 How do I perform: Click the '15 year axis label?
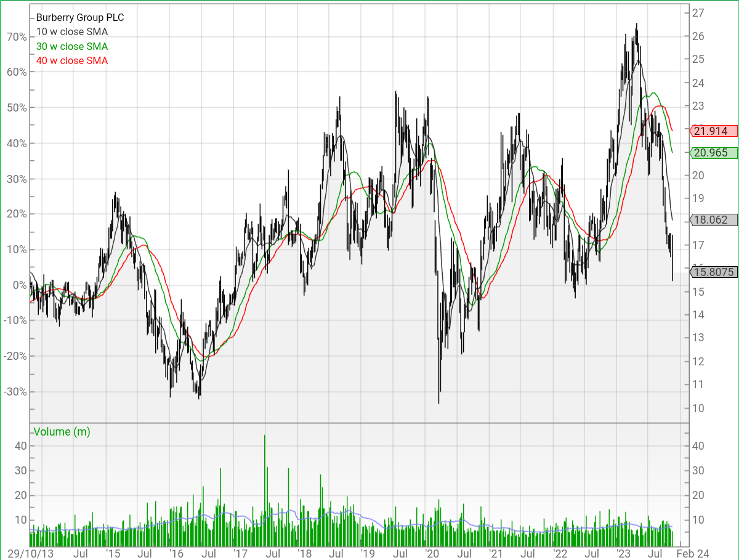pyautogui.click(x=112, y=553)
